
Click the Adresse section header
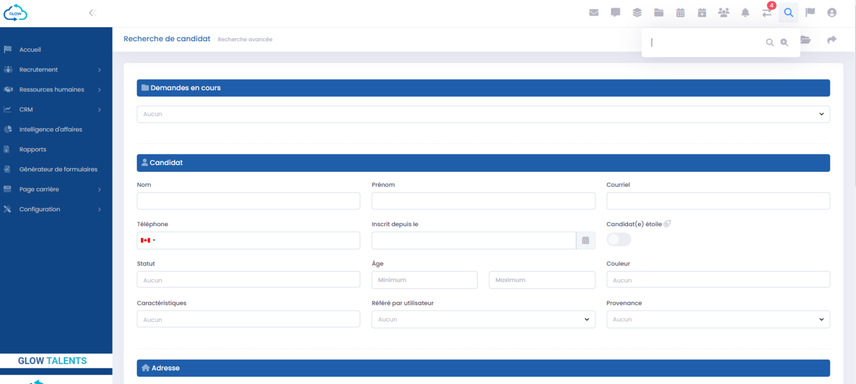click(x=483, y=368)
